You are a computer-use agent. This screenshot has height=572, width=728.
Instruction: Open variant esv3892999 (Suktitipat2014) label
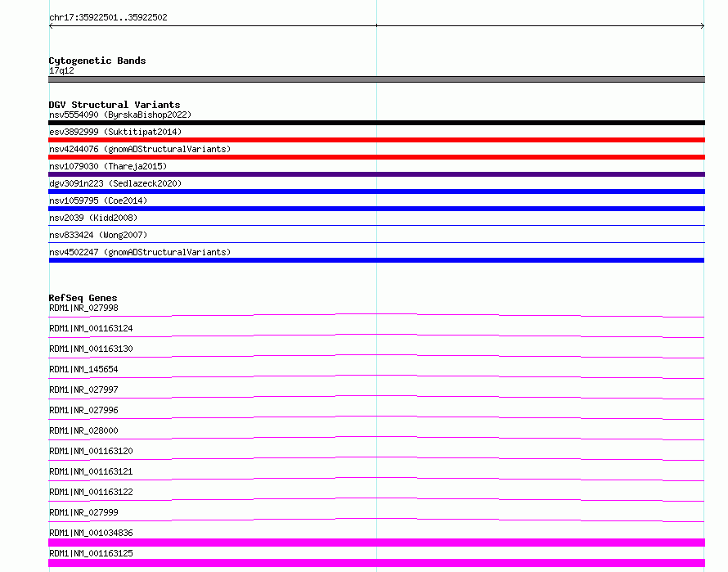tap(115, 132)
